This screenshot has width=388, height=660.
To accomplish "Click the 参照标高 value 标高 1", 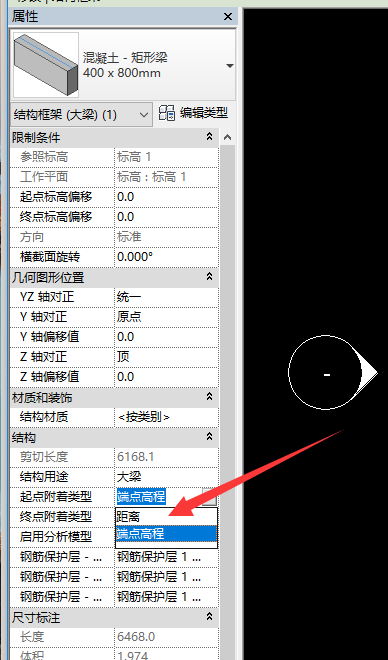I will point(166,157).
